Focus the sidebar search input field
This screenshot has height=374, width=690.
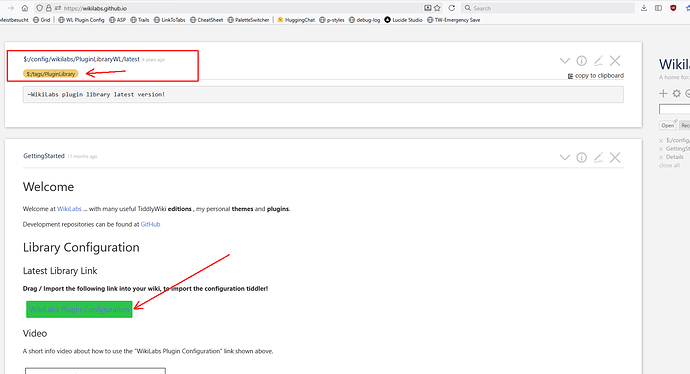pos(674,109)
